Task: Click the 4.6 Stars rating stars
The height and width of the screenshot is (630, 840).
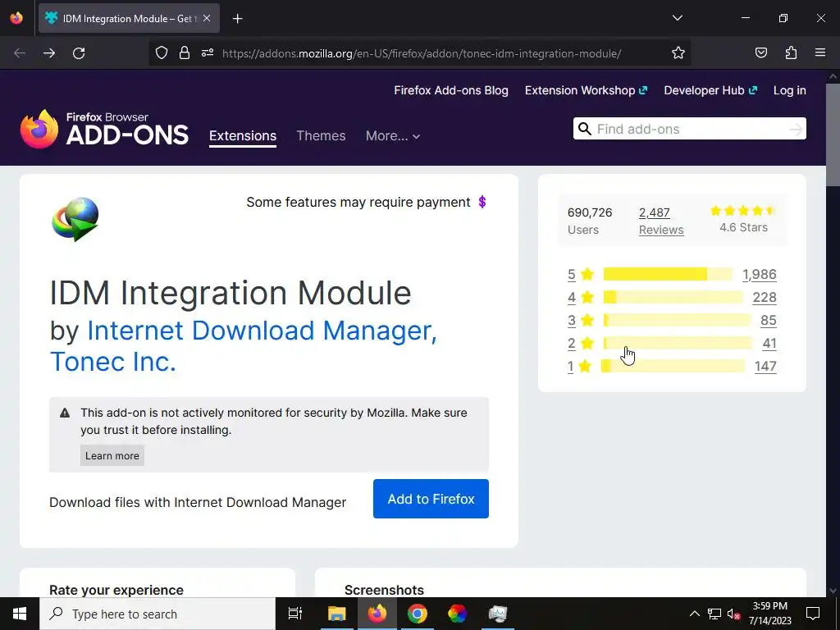Action: click(743, 211)
